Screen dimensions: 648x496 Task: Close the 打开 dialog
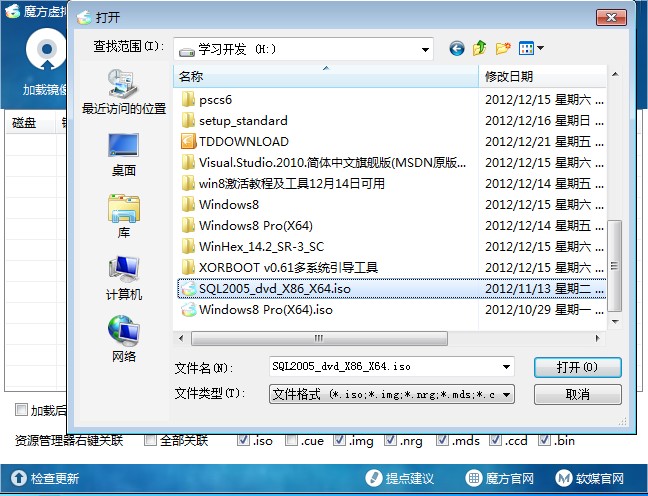click(x=611, y=17)
